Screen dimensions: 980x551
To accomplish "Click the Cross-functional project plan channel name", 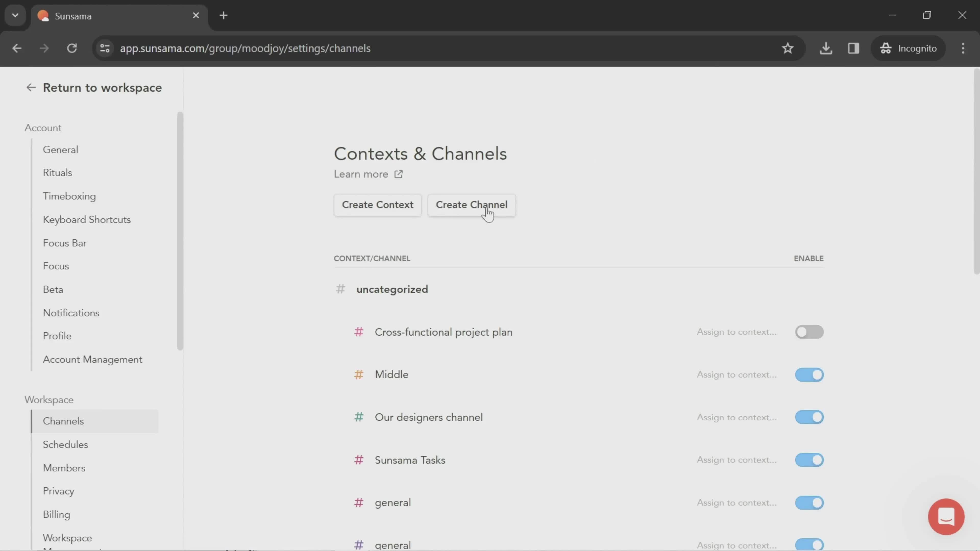I will coord(444,332).
